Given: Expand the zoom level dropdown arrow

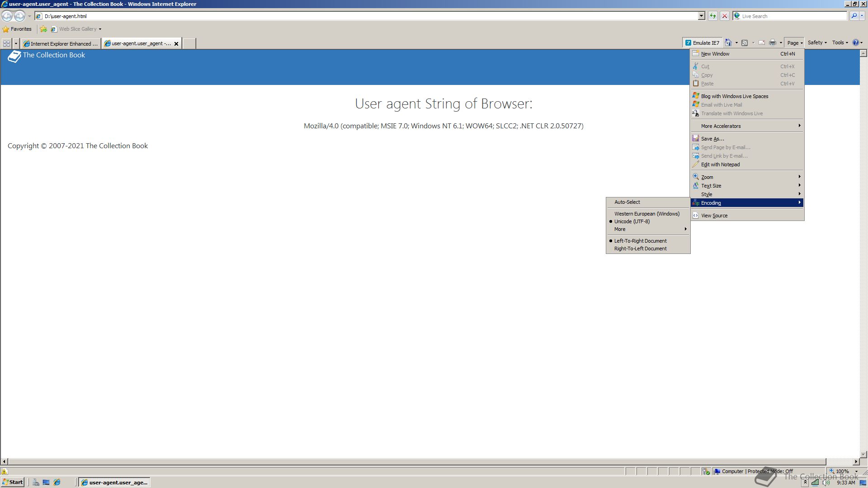Looking at the screenshot, I should (x=856, y=471).
